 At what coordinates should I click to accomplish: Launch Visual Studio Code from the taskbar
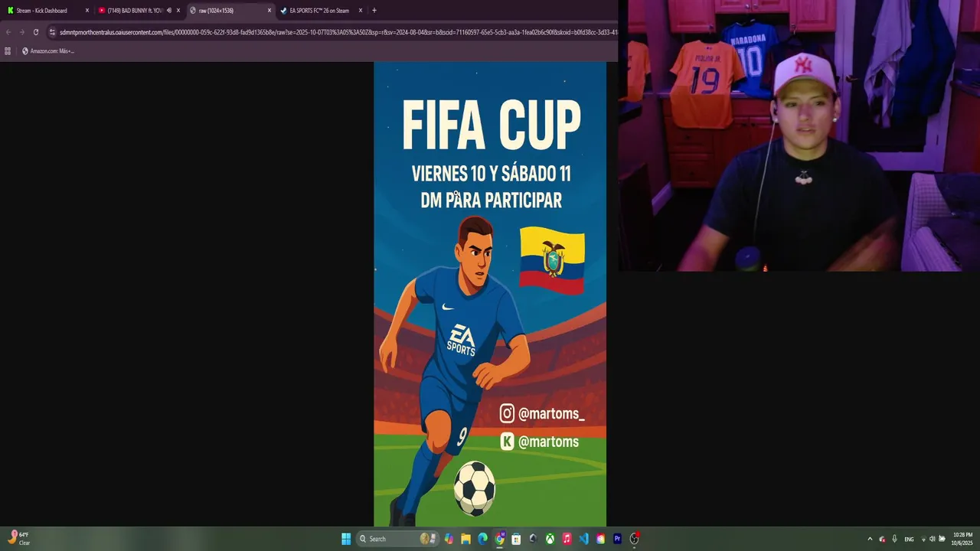click(583, 539)
